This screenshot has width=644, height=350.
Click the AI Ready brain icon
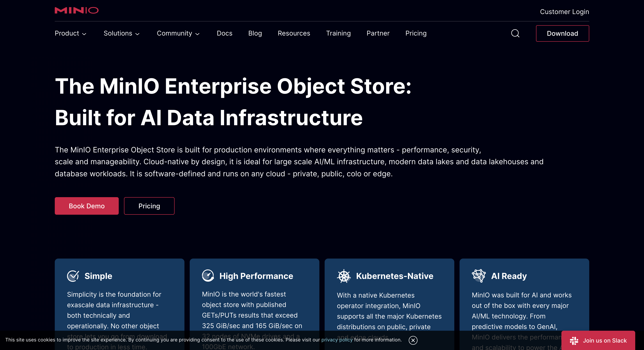pyautogui.click(x=478, y=276)
